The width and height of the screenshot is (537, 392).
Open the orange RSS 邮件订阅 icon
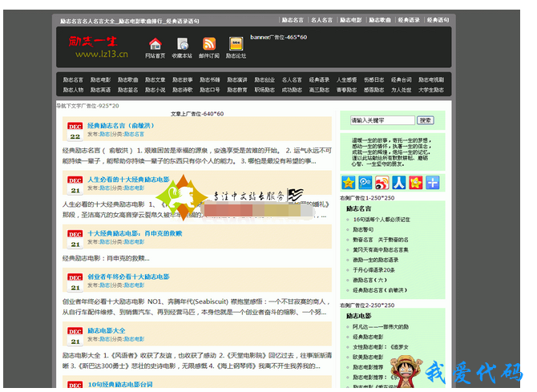209,44
